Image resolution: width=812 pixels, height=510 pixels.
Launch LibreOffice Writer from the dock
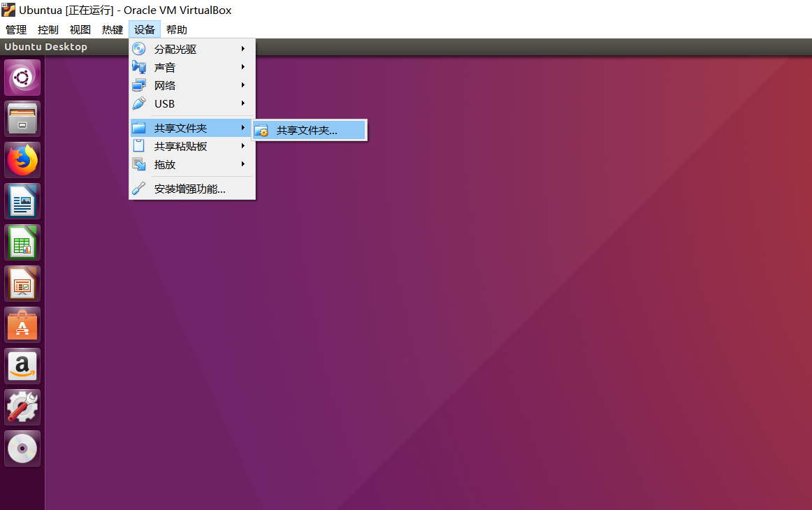coord(22,201)
